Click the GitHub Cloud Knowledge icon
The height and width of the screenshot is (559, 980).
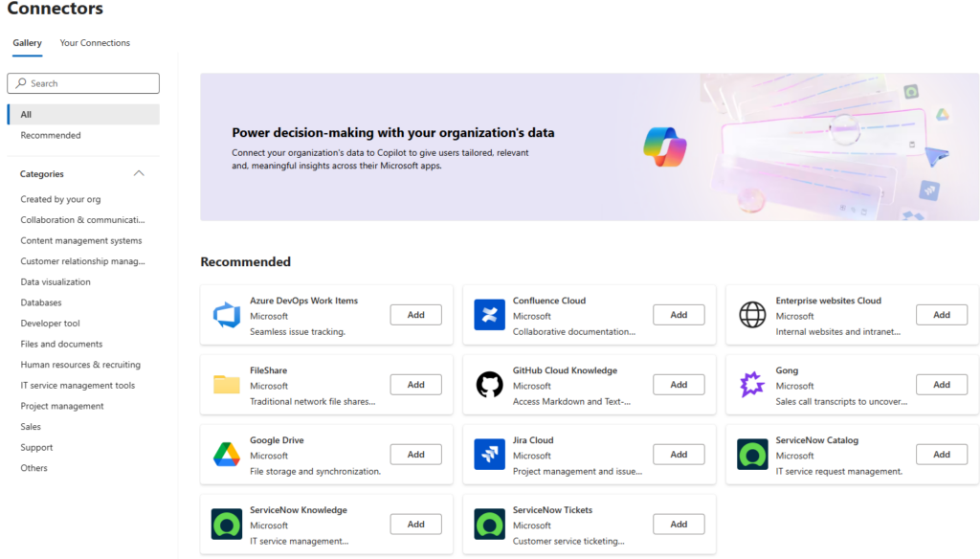point(489,385)
